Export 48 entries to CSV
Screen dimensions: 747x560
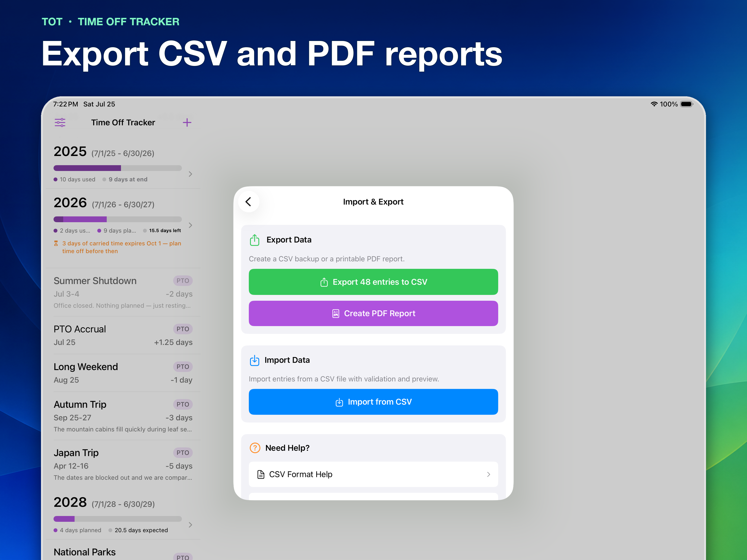[x=373, y=282]
